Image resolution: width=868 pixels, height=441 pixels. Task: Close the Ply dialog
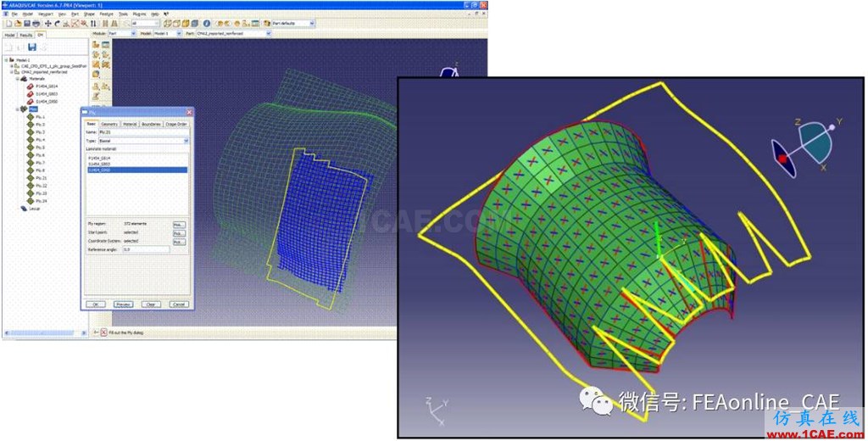coord(189,113)
